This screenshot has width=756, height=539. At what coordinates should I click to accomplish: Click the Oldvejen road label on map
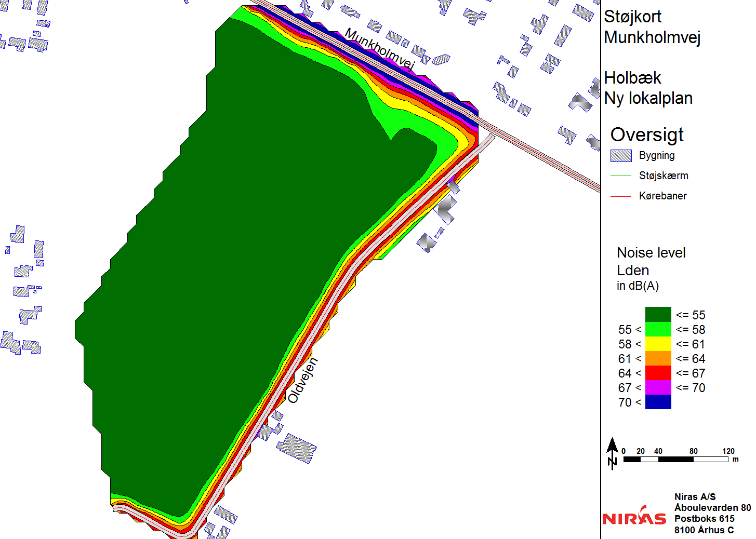[302, 381]
